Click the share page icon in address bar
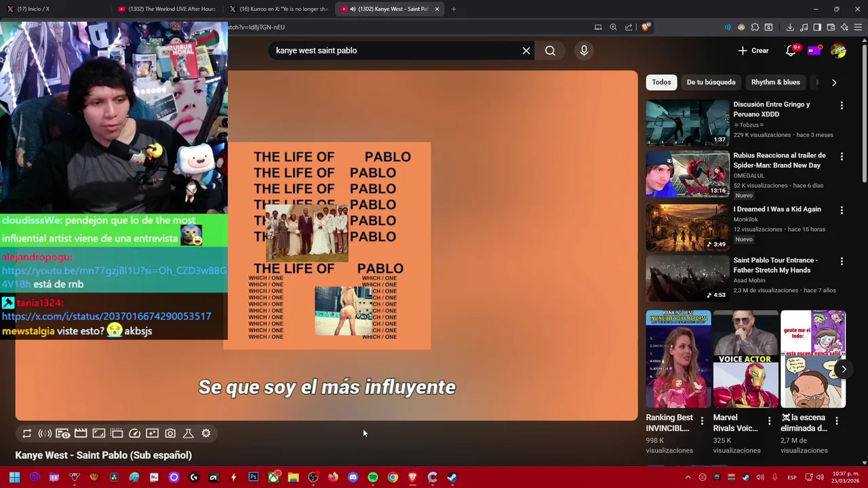 click(629, 27)
